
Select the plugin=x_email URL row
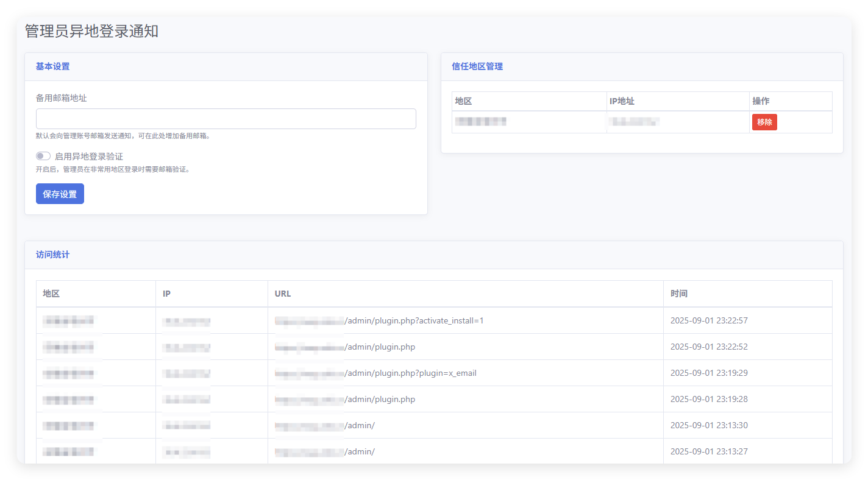(434, 373)
